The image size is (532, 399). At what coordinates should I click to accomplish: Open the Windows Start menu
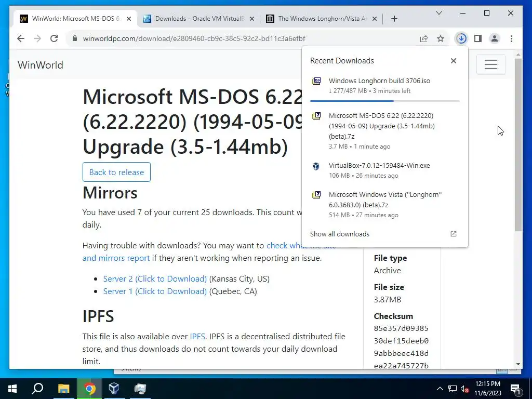[12, 389]
